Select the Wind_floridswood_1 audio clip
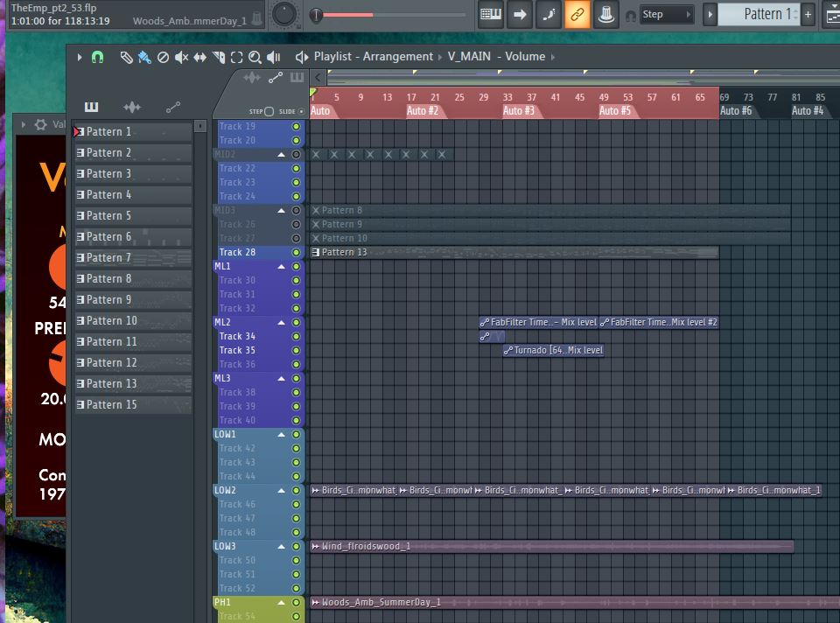The image size is (840, 623). point(552,546)
